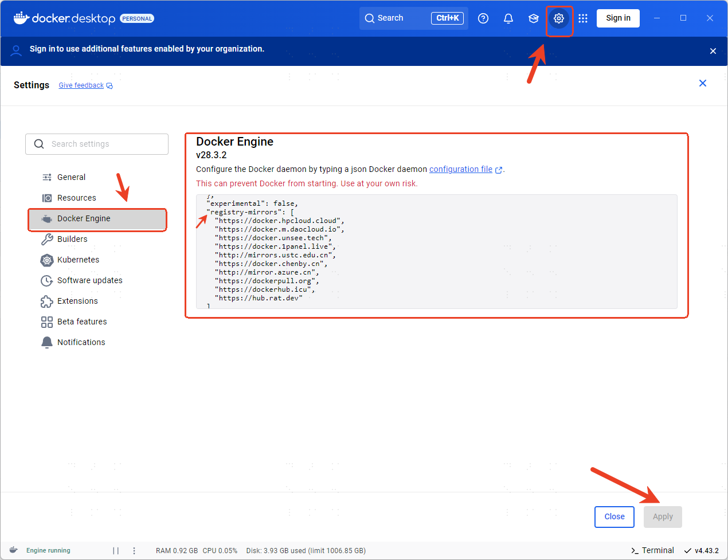Open the engine options kebab menu
Image resolution: width=728 pixels, height=560 pixels.
pos(134,551)
